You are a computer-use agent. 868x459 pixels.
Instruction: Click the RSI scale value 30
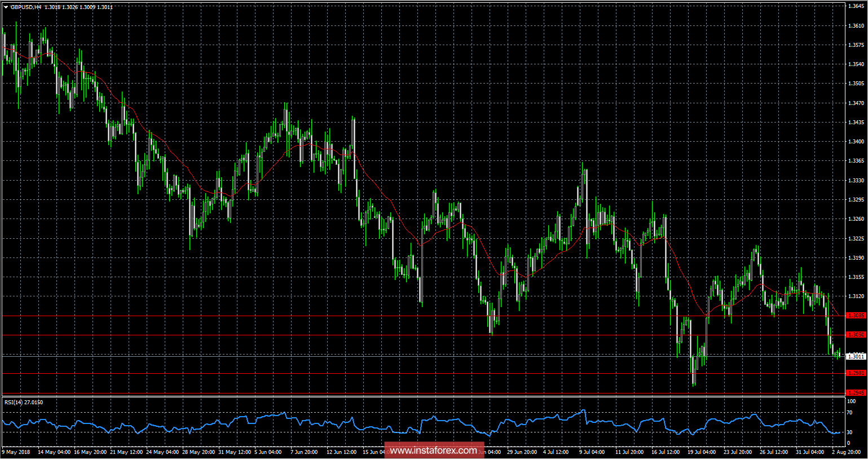click(x=850, y=432)
